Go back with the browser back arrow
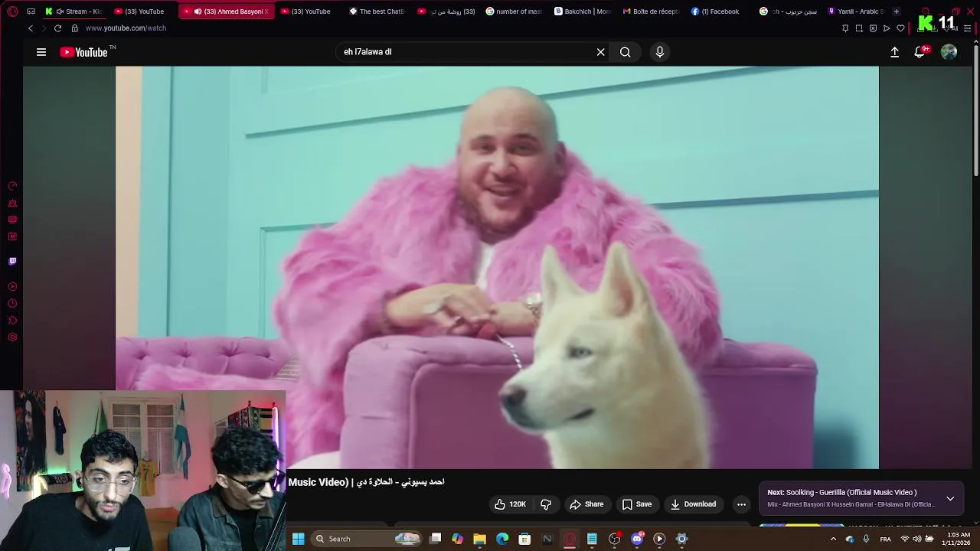This screenshot has width=980, height=551. 31,28
